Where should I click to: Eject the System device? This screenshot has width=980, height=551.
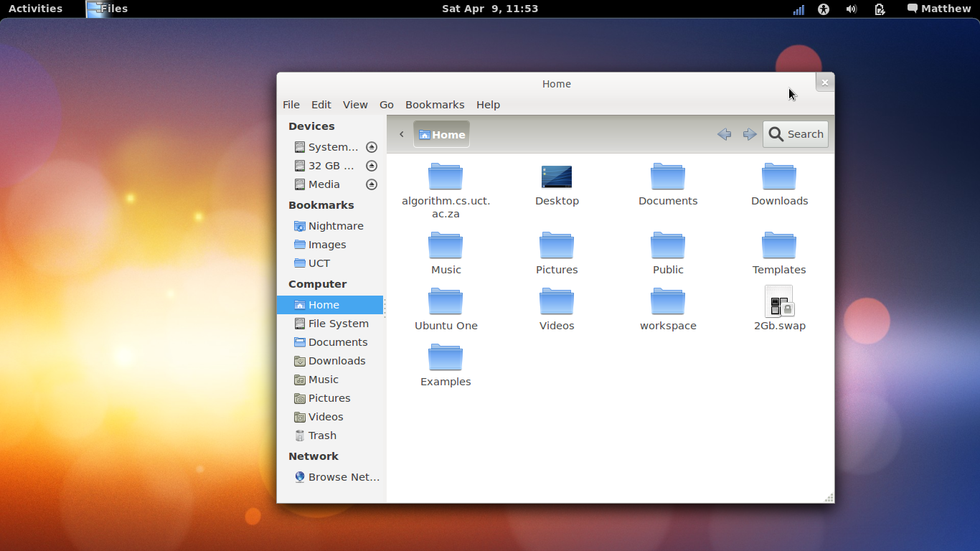(371, 147)
